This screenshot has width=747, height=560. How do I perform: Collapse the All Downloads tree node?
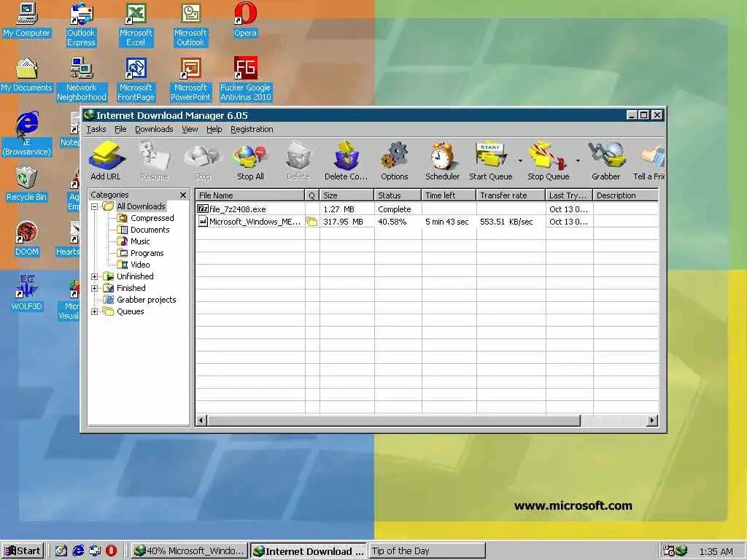[x=94, y=206]
